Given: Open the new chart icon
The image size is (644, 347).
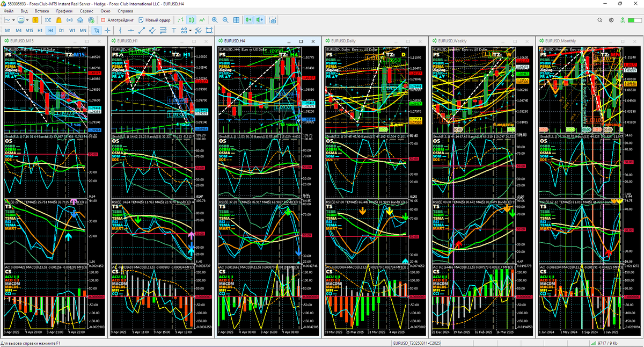Looking at the screenshot, I should coord(8,20).
